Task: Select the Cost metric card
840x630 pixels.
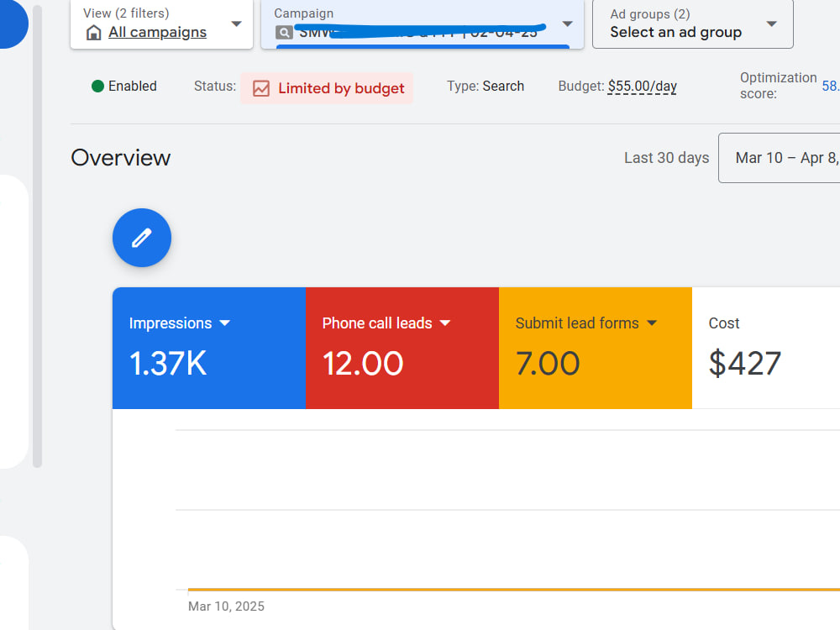Action: [x=766, y=349]
